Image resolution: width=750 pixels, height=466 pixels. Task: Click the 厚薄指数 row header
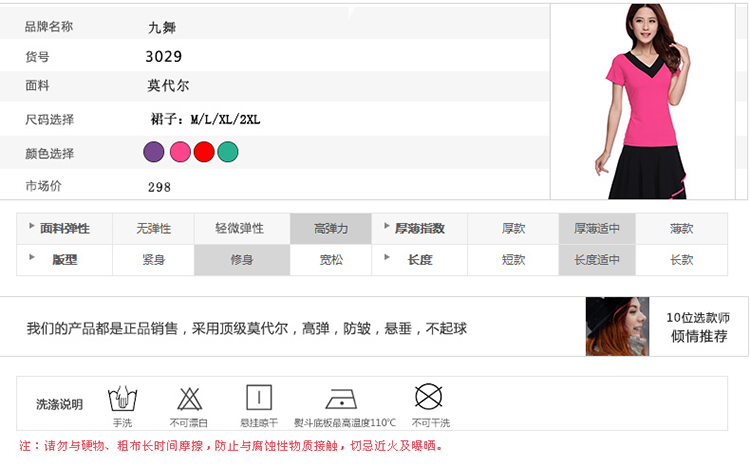[420, 229]
